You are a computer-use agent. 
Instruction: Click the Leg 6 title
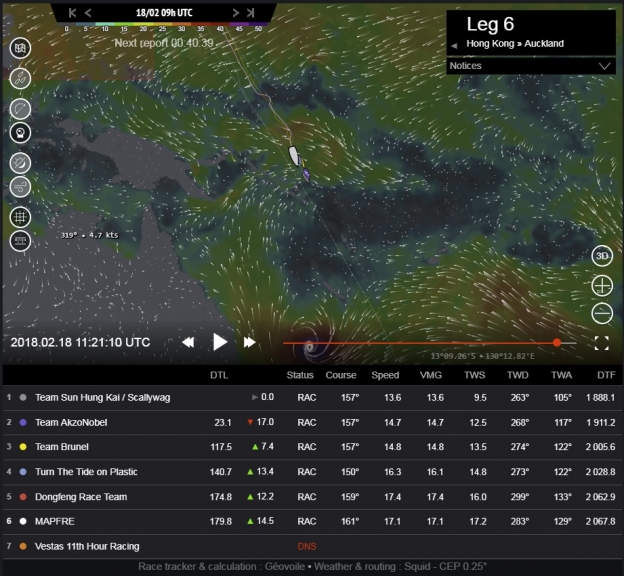click(x=490, y=24)
